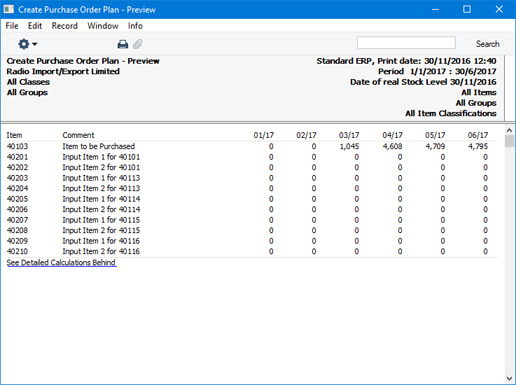Screen dimensions: 516x385
Task: Click the Comment column header
Action: tap(78, 135)
